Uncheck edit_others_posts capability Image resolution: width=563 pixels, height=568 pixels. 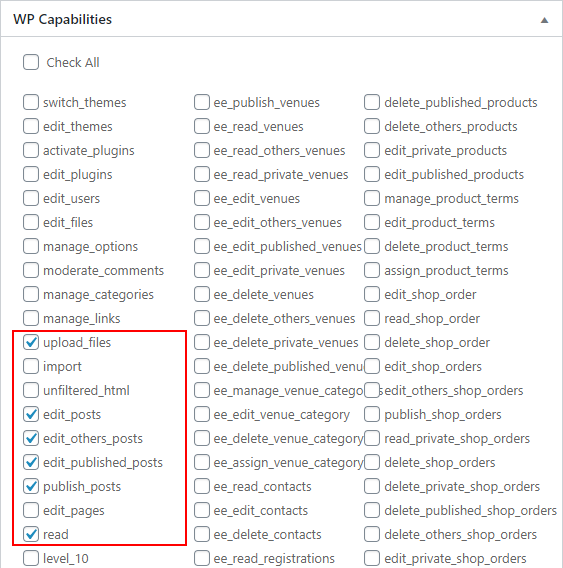point(31,438)
